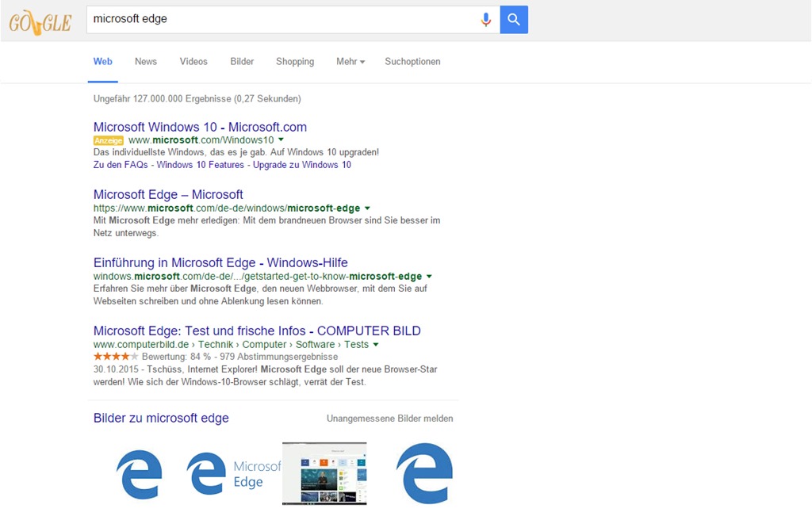812x520 pixels.
Task: Click the Bewertung: 84 % rating text
Action: click(x=176, y=357)
